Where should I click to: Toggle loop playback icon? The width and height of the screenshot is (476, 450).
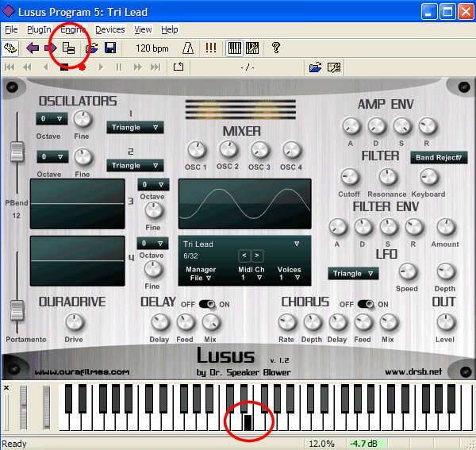(178, 67)
